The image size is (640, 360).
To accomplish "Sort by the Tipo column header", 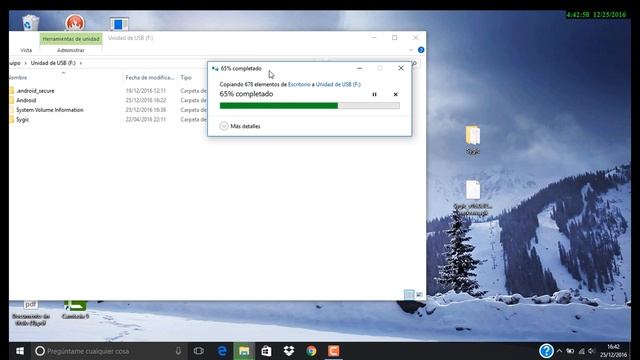I will 186,78.
